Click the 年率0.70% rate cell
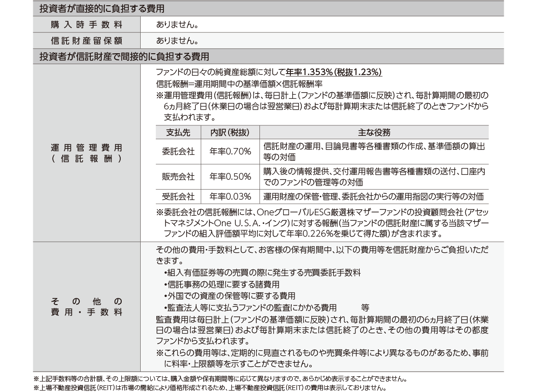Image resolution: width=537 pixels, height=392 pixels. click(x=230, y=152)
